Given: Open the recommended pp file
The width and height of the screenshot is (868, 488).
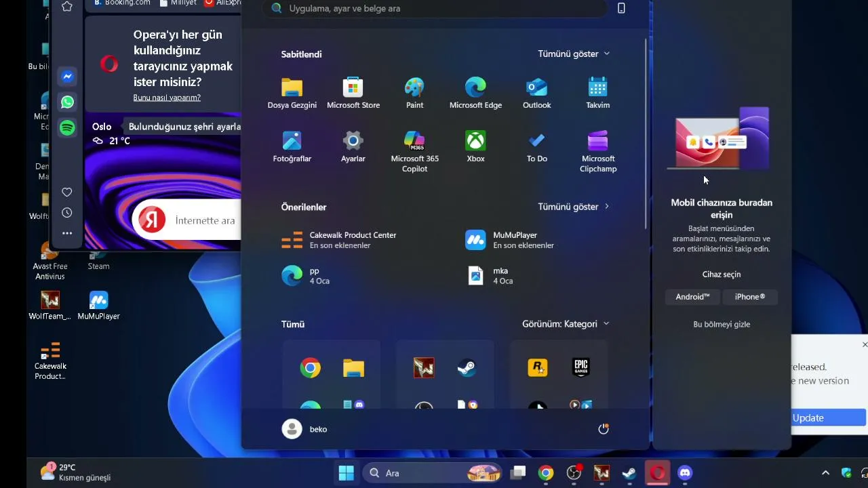Looking at the screenshot, I should [x=306, y=276].
